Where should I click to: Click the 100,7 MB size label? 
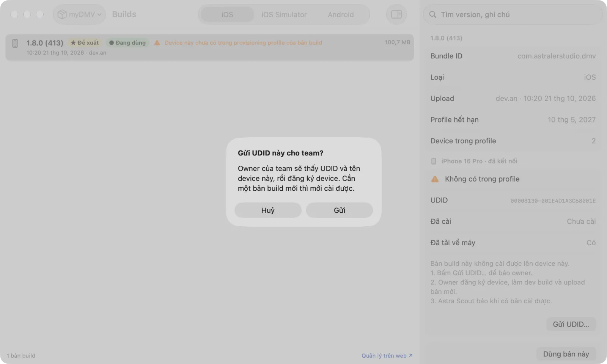tap(397, 42)
